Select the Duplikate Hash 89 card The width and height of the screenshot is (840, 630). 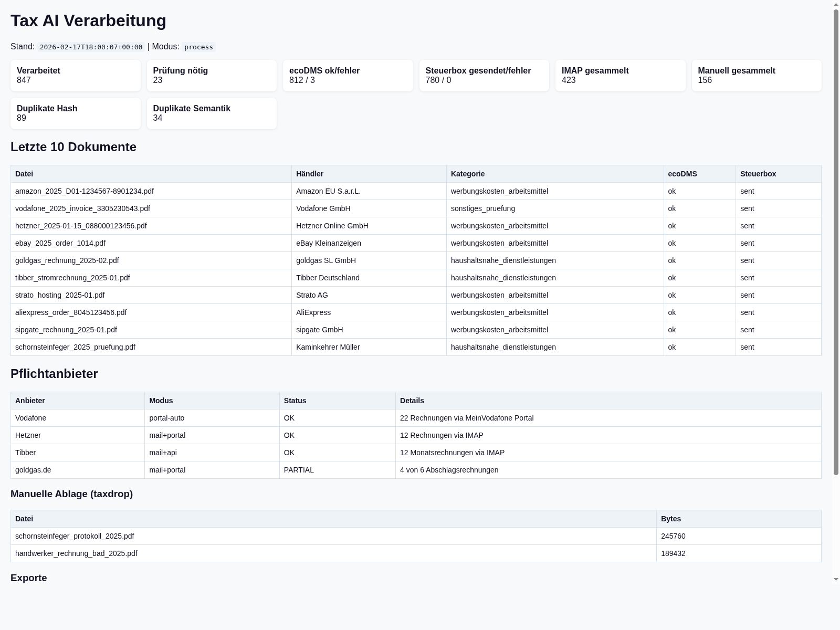[76, 113]
